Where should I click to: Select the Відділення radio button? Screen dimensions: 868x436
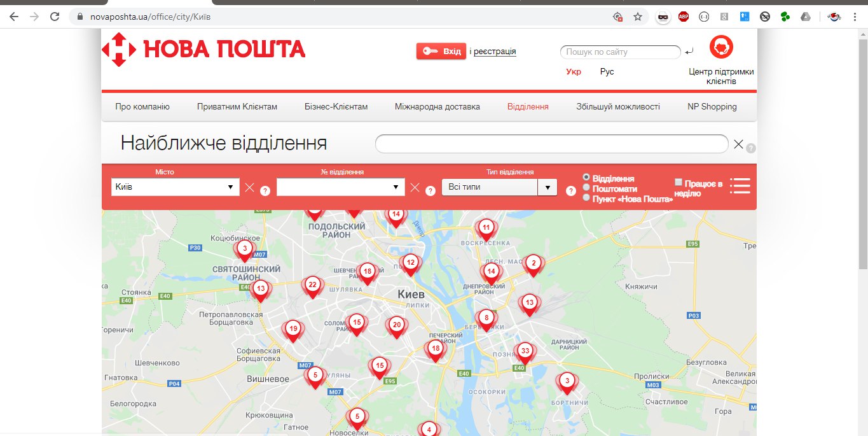coord(586,178)
